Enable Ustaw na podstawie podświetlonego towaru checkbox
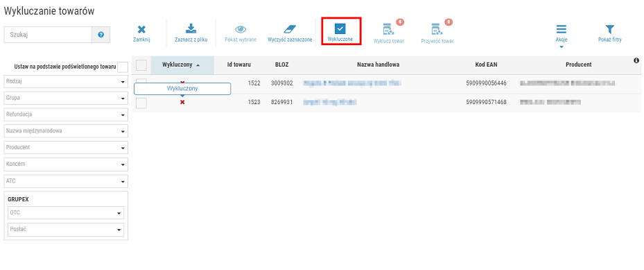Image resolution: width=644 pixels, height=270 pixels. [x=123, y=67]
